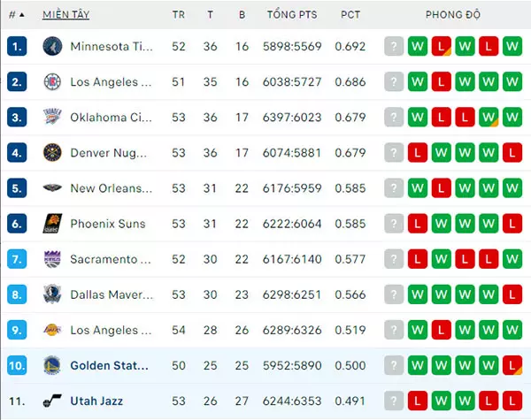Open the Utah Jazz team name link
The width and height of the screenshot is (531, 420).
pos(96,401)
